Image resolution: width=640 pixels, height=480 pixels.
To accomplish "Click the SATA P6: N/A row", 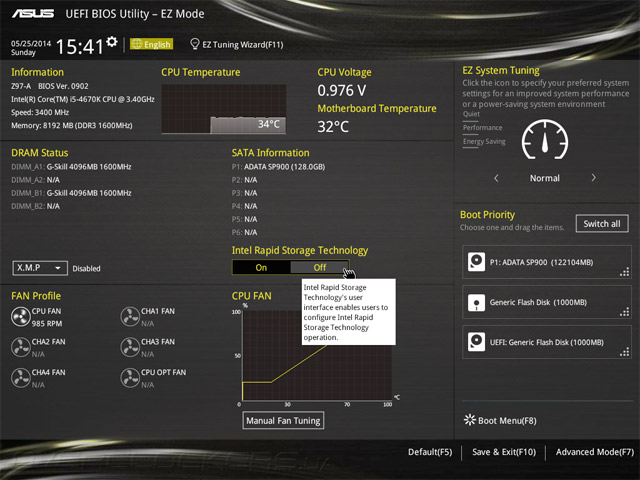I will [244, 232].
